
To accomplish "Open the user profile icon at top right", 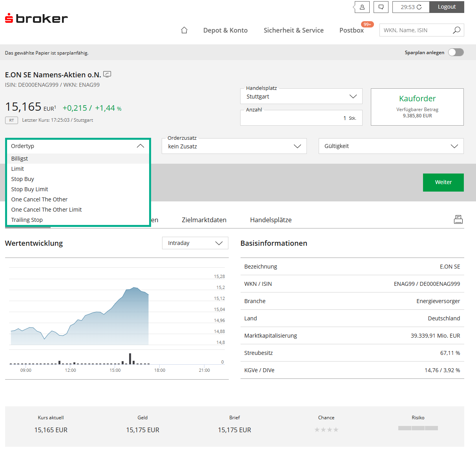I will (x=361, y=7).
